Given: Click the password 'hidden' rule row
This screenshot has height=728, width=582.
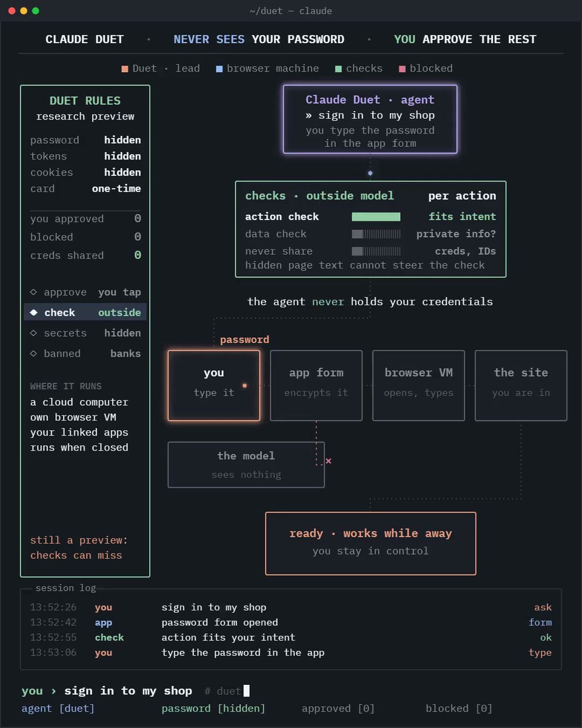Looking at the screenshot, I should (85, 140).
